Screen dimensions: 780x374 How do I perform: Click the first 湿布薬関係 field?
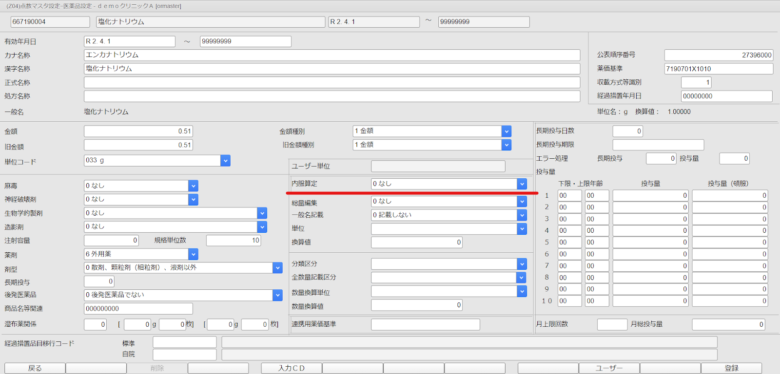click(96, 324)
